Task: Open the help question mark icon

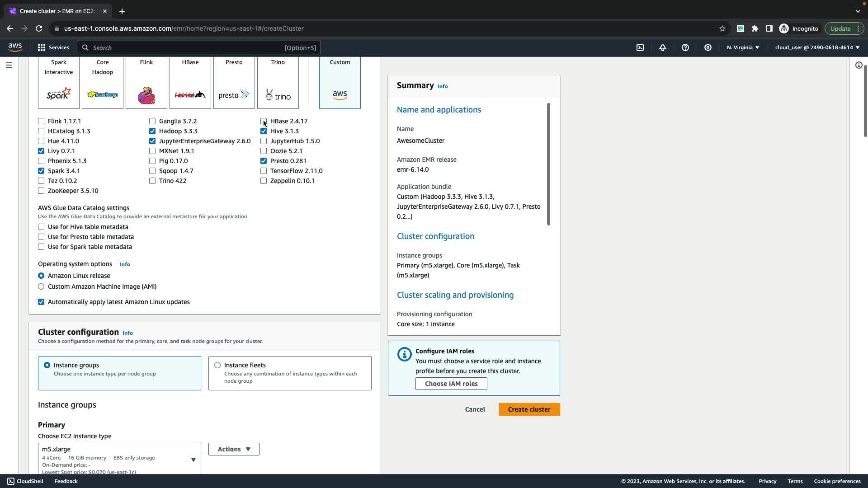Action: pyautogui.click(x=685, y=47)
